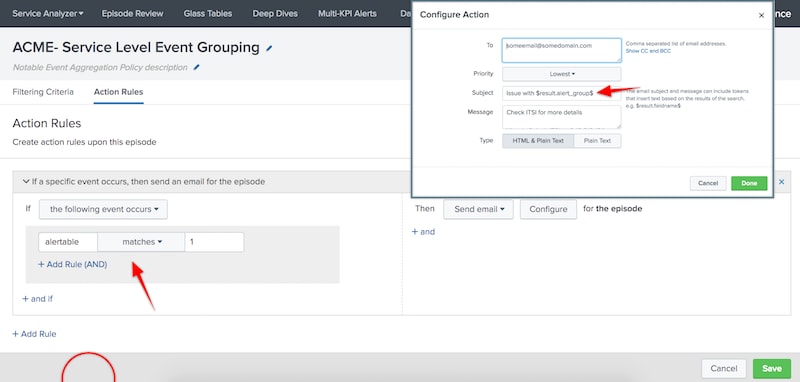Collapse the 'If a specific event occurs' rule
The image size is (800, 382).
(26, 182)
